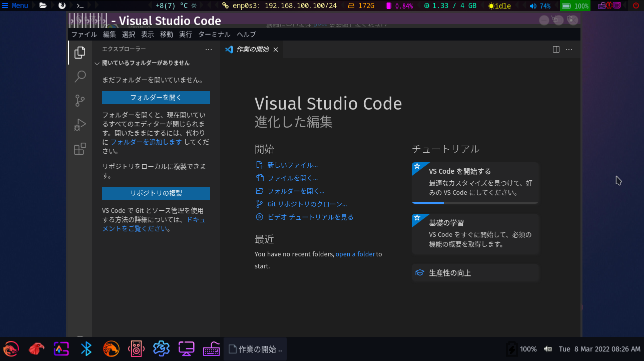
Task: Click ビデオ チュートリアルを見る link
Action: pyautogui.click(x=311, y=217)
